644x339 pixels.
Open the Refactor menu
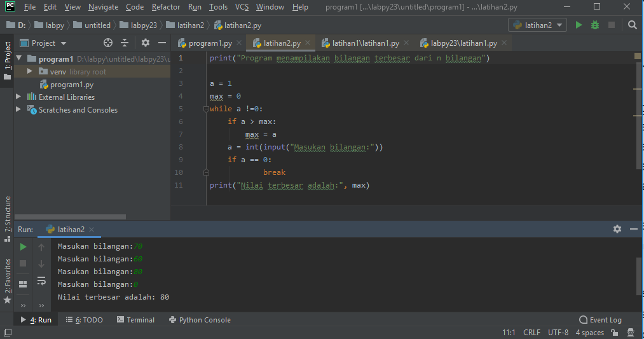(x=165, y=7)
